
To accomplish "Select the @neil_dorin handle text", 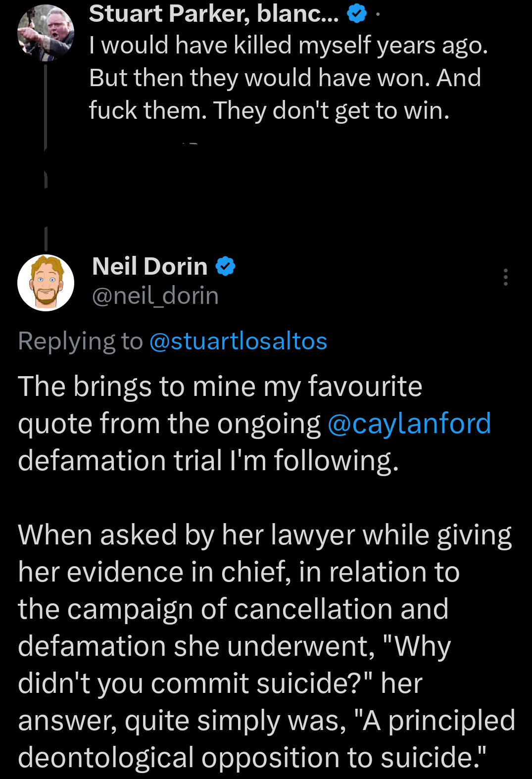I will (154, 295).
